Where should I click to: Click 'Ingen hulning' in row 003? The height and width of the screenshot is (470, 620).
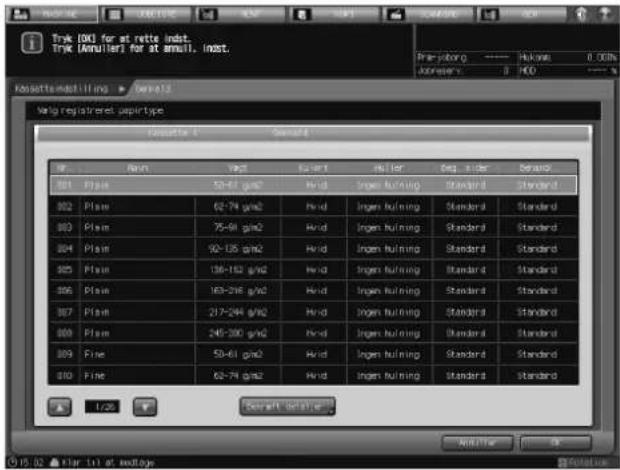coord(388,228)
